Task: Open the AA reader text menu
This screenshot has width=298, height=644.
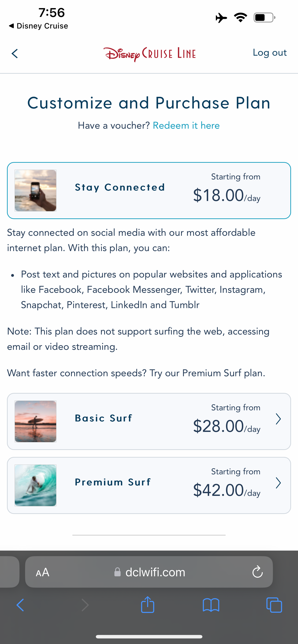Action: pyautogui.click(x=42, y=572)
